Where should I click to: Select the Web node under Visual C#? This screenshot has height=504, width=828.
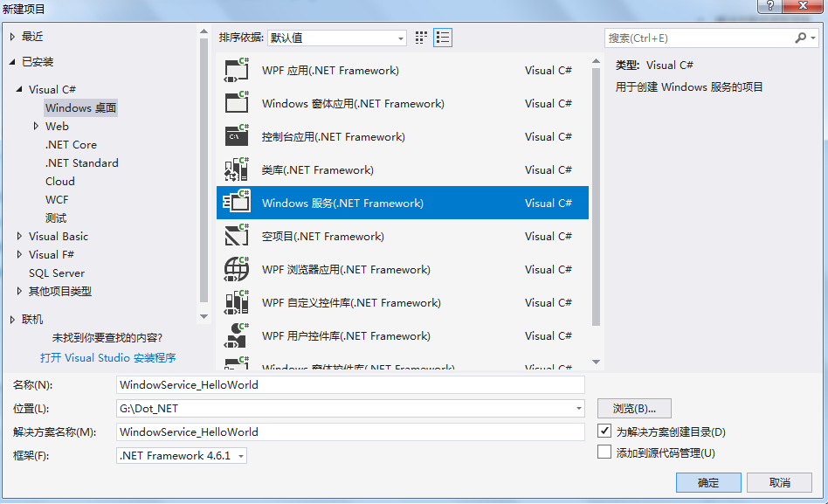pyautogui.click(x=57, y=126)
